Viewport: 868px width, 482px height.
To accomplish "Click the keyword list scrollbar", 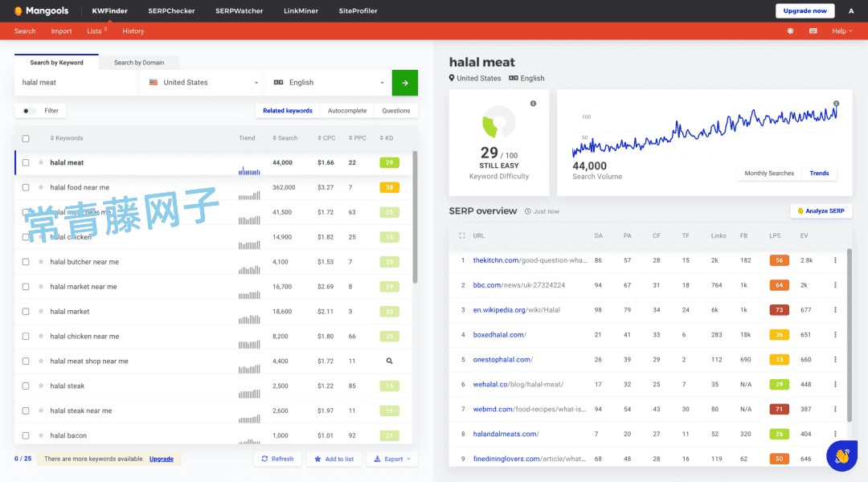I will coord(416,217).
